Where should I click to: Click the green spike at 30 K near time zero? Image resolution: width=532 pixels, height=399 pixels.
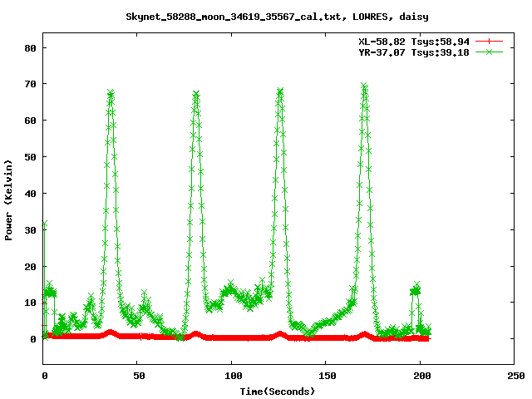point(44,224)
